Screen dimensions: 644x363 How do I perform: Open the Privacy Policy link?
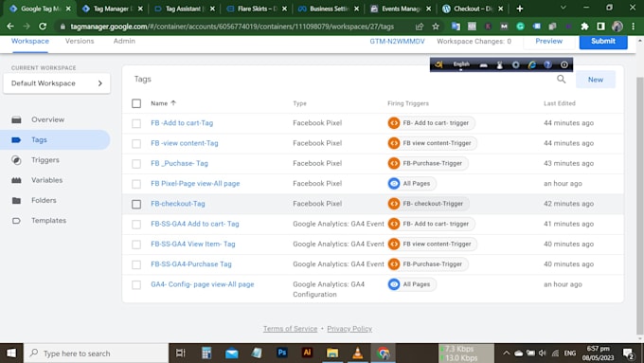pos(349,329)
